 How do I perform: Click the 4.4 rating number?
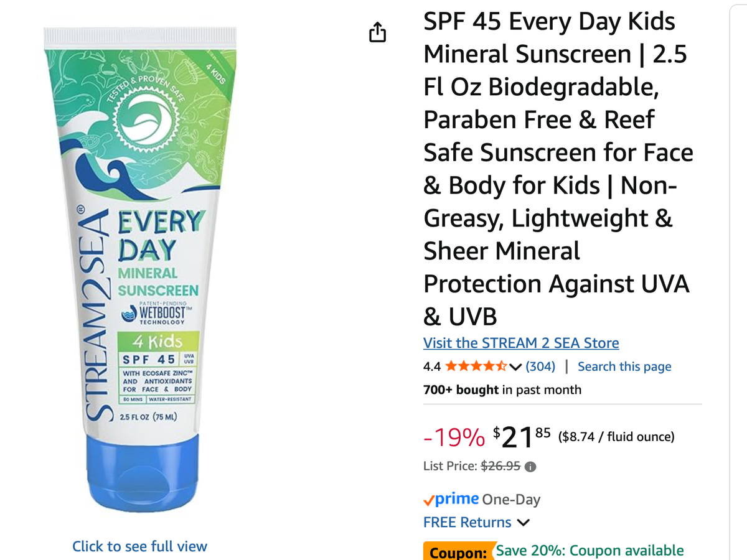(432, 366)
